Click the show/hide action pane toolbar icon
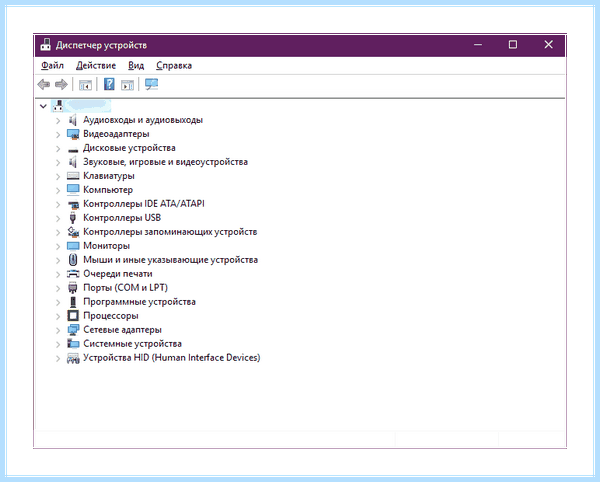Viewport: 600px width, 482px height. (127, 85)
